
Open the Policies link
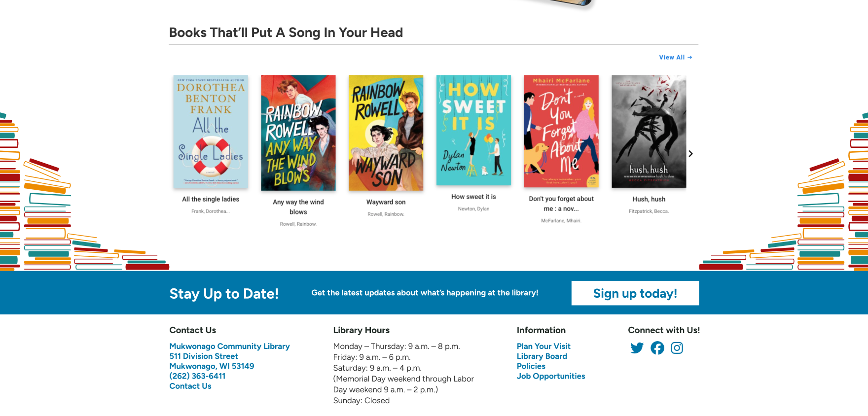click(531, 366)
